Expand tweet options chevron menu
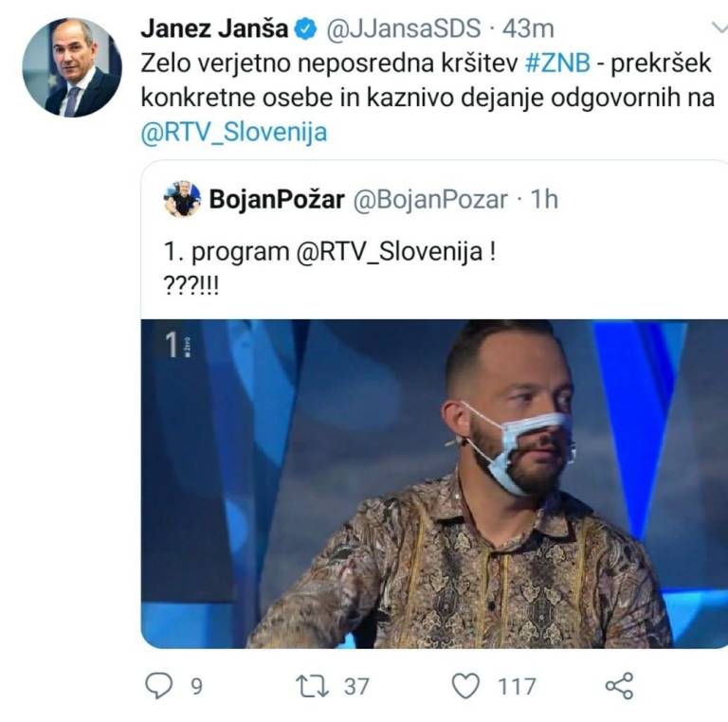 [x=719, y=27]
